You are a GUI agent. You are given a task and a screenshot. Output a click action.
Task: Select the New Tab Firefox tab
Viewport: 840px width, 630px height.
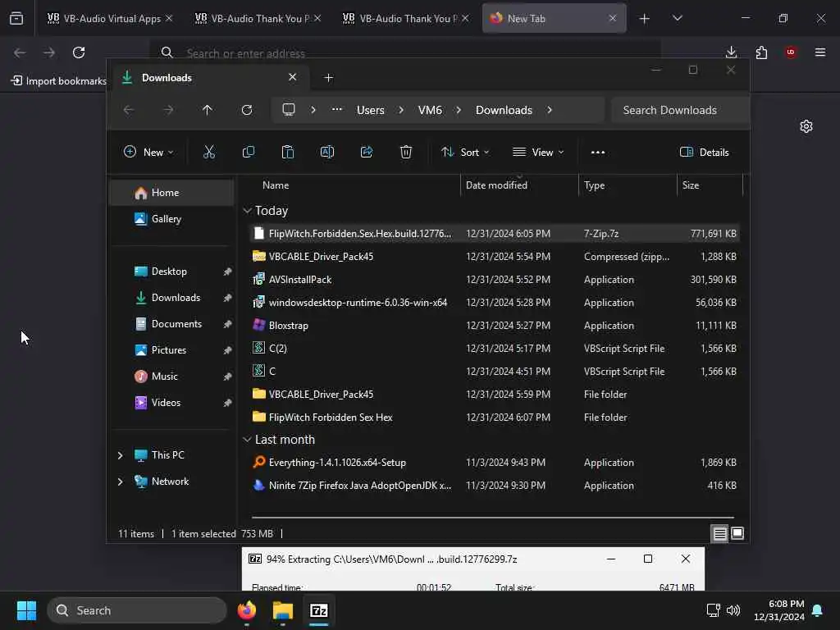point(554,18)
